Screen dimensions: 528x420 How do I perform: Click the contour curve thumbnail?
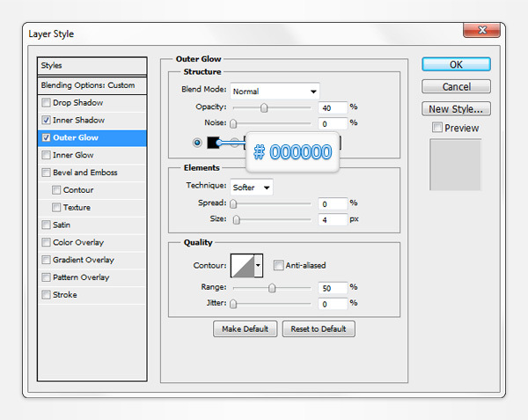pyautogui.click(x=241, y=266)
